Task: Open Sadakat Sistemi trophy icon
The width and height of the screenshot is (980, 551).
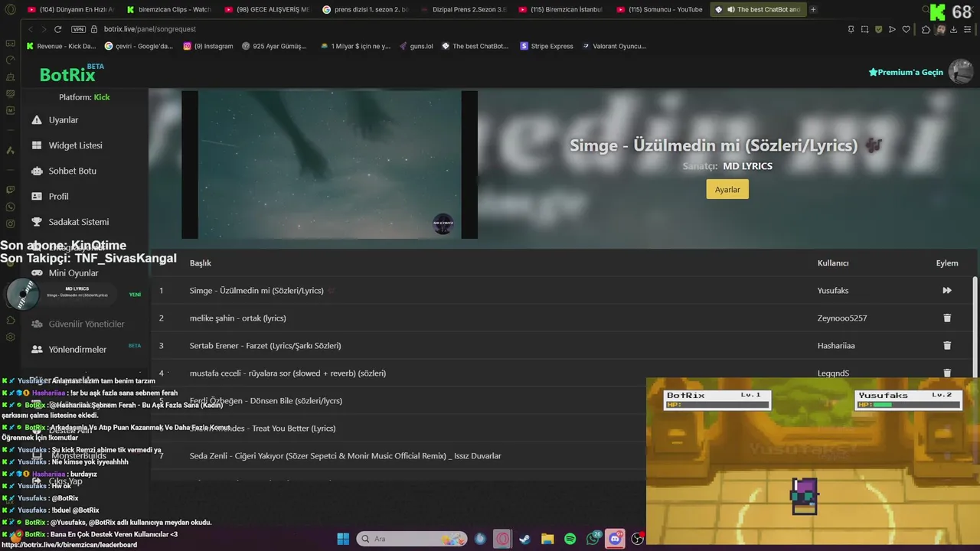Action: 37,222
